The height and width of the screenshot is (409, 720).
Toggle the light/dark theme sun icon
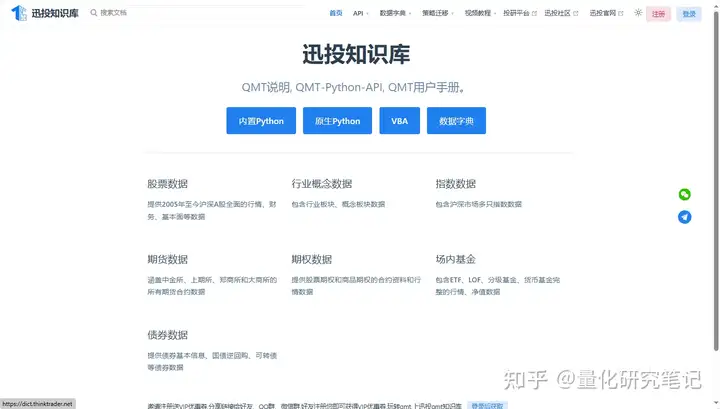[638, 13]
